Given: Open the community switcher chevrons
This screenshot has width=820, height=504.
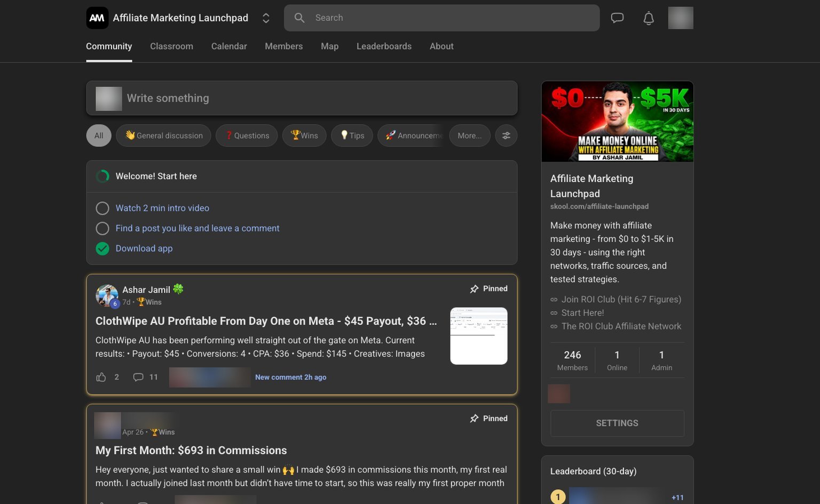Looking at the screenshot, I should click(x=266, y=18).
